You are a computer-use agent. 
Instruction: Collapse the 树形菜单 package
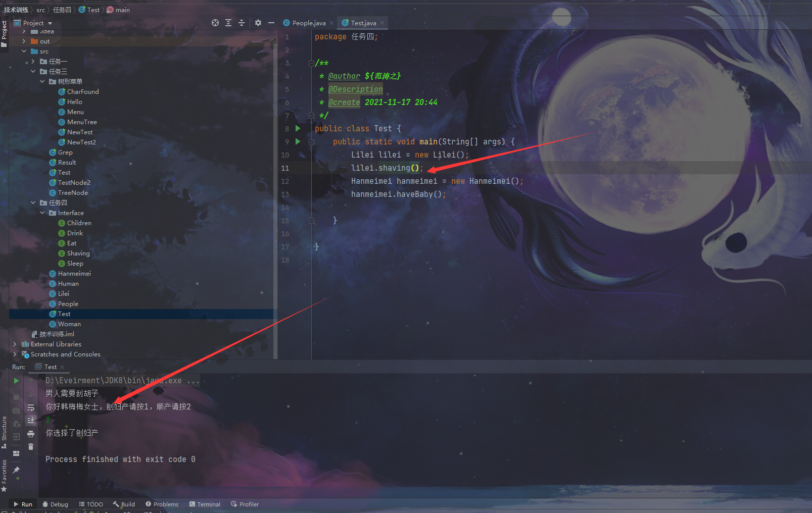pos(42,82)
